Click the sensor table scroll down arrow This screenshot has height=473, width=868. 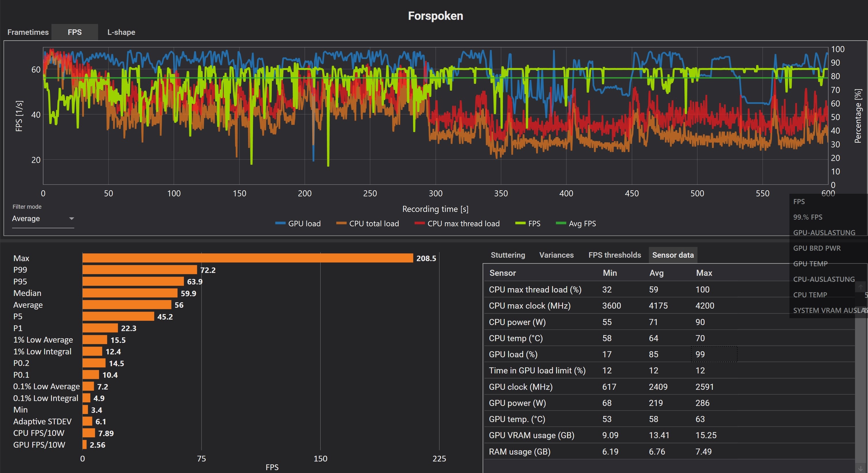pos(860,468)
